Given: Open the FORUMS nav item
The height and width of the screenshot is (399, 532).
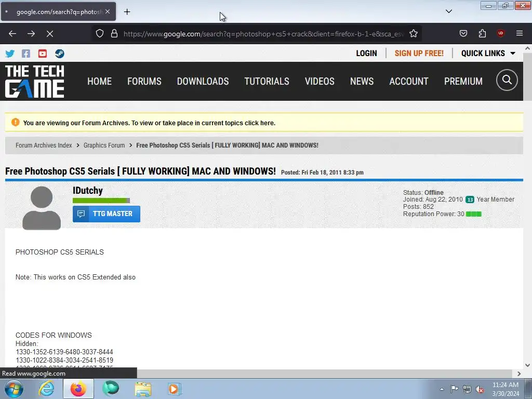Looking at the screenshot, I should pos(144,82).
